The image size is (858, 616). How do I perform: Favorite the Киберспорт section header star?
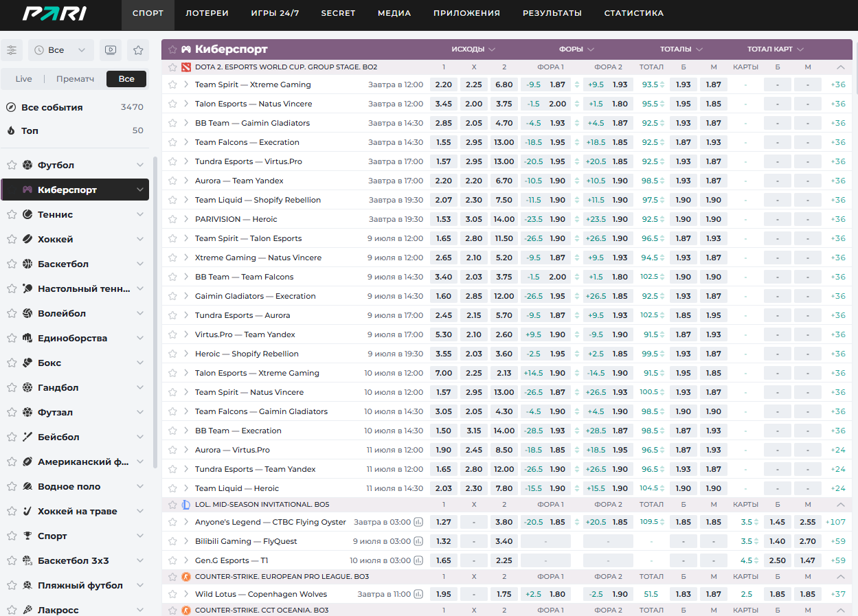(x=172, y=49)
